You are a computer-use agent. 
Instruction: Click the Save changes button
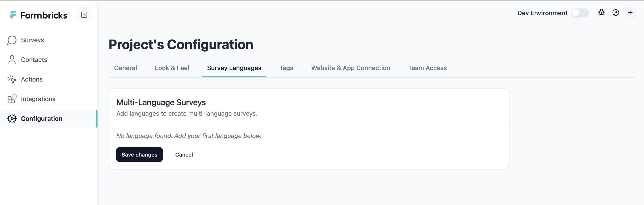pyautogui.click(x=140, y=155)
